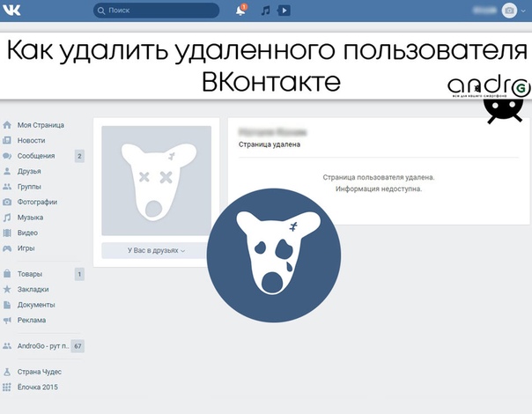Image resolution: width=532 pixels, height=414 pixels.
Task: Click the megaphone icon beside Реклама
Action: click(x=7, y=320)
